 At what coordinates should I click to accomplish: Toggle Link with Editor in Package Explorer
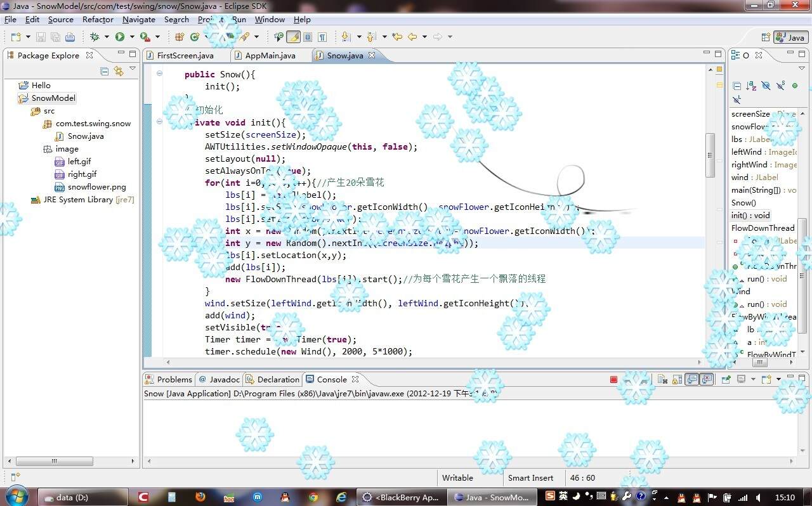pyautogui.click(x=119, y=71)
